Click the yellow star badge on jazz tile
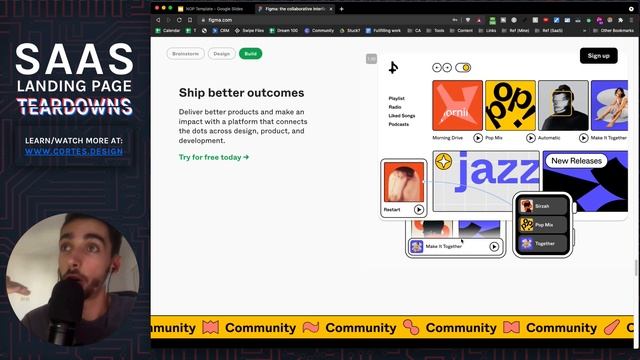 (444, 162)
